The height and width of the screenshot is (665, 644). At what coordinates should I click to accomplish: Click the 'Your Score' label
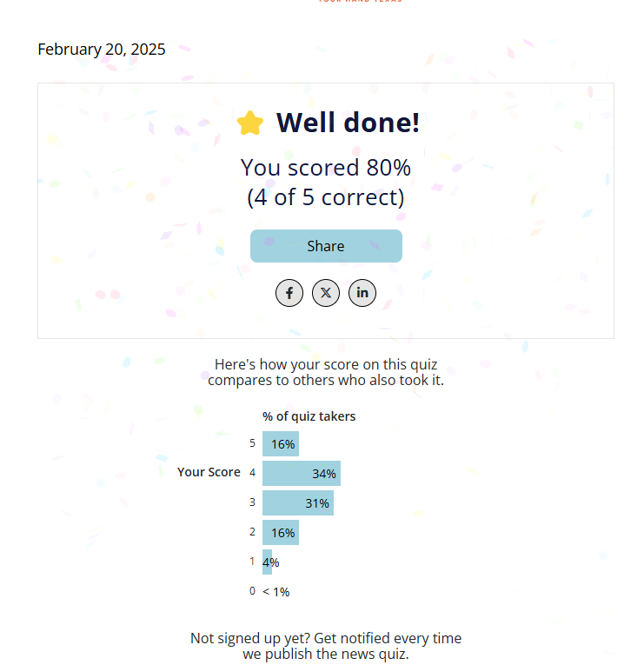tap(209, 472)
